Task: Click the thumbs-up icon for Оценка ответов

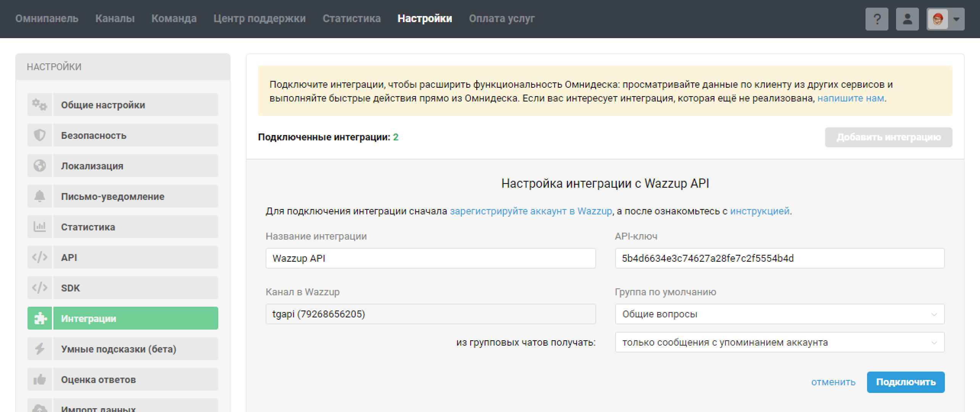Action: 39,379
